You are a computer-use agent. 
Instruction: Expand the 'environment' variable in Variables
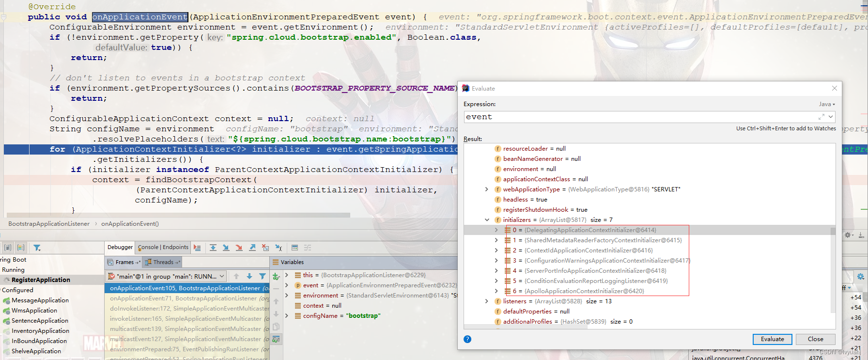[x=287, y=296]
